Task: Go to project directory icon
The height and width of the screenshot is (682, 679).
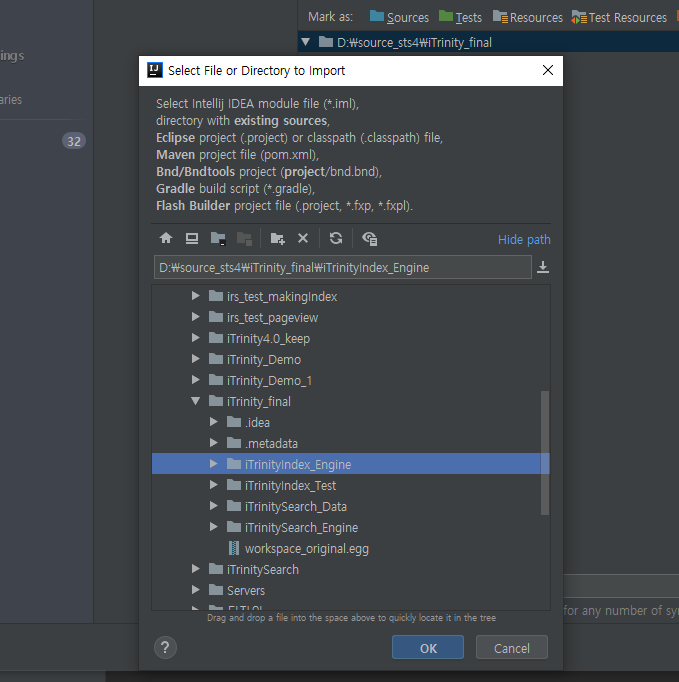Action: click(218, 238)
